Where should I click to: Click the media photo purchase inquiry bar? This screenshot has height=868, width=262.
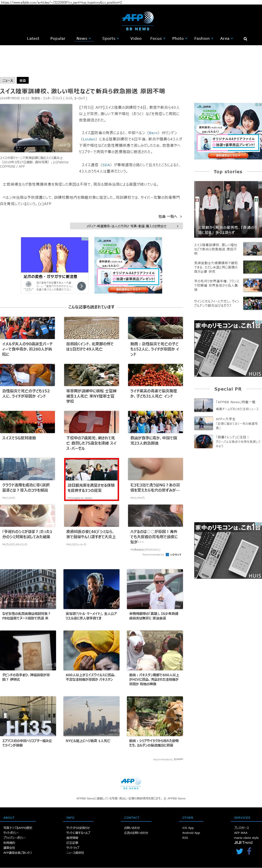pos(126,226)
